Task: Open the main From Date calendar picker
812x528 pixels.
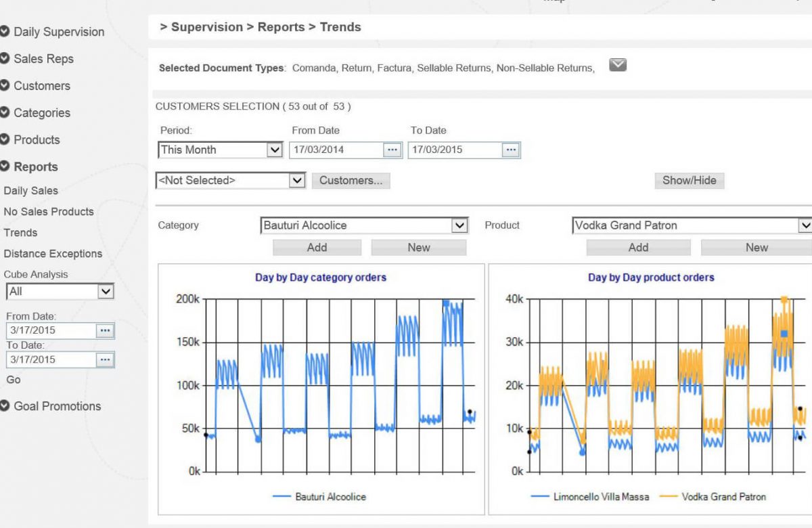Action: [x=392, y=150]
